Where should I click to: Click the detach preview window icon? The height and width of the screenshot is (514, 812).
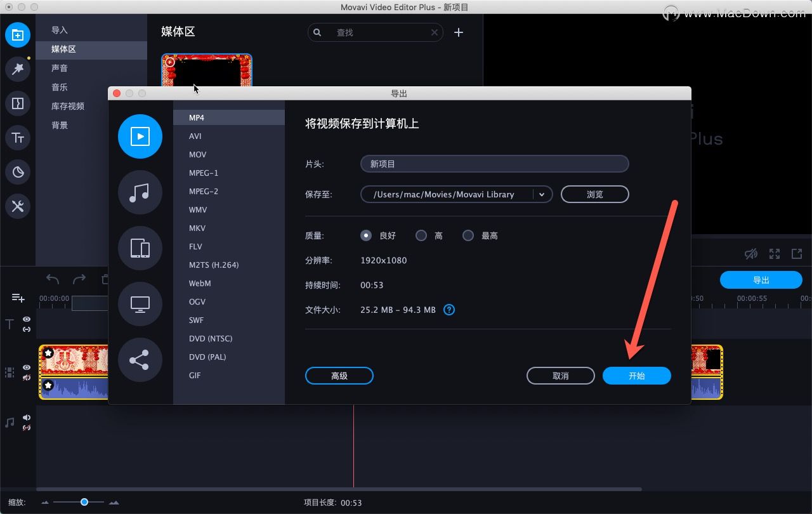797,254
